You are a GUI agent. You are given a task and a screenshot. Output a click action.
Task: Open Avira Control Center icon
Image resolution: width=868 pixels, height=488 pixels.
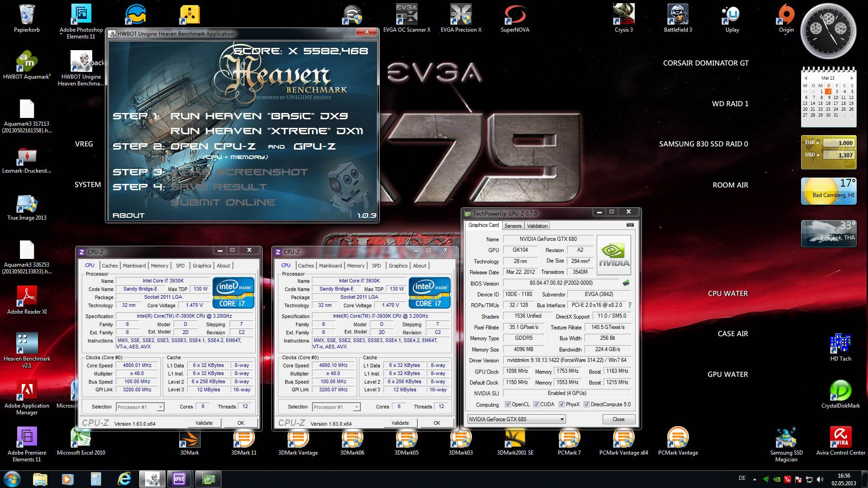coord(840,442)
